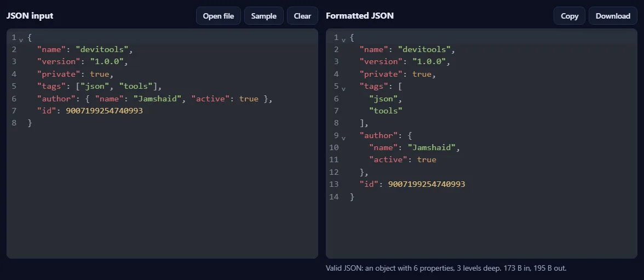Load the Sample JSON
644x280 pixels.
click(264, 16)
